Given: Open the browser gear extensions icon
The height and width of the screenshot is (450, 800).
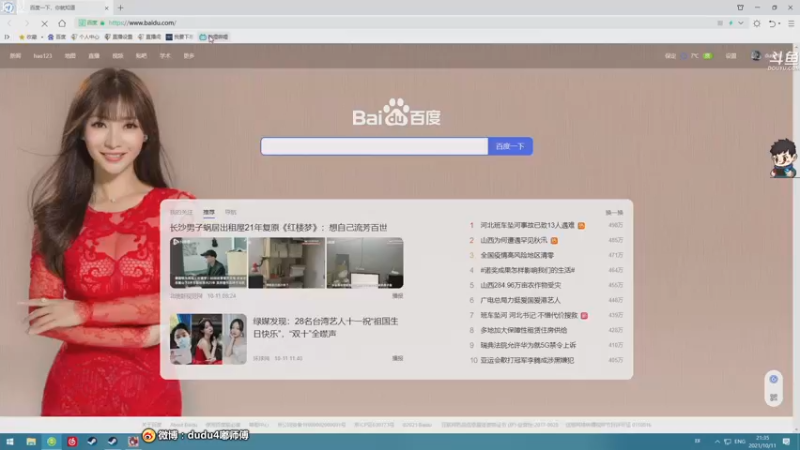Looking at the screenshot, I should click(757, 23).
